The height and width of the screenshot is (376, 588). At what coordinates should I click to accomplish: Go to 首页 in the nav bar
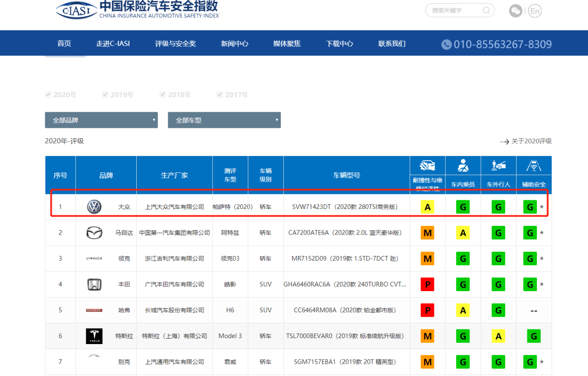point(64,44)
